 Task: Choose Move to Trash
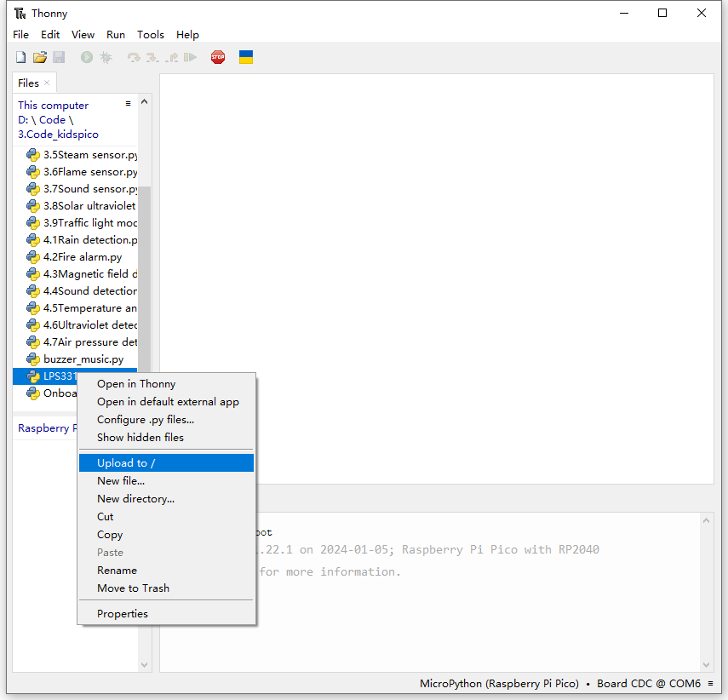click(x=166, y=588)
